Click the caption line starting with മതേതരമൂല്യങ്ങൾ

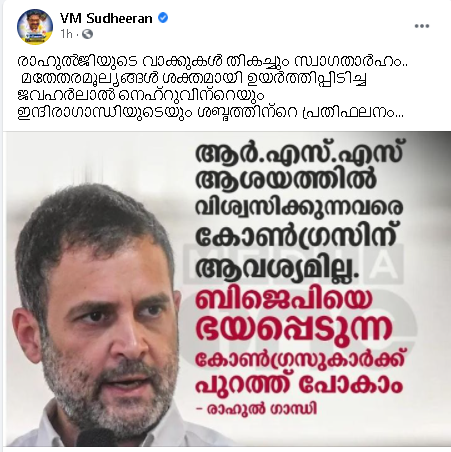coord(194,79)
